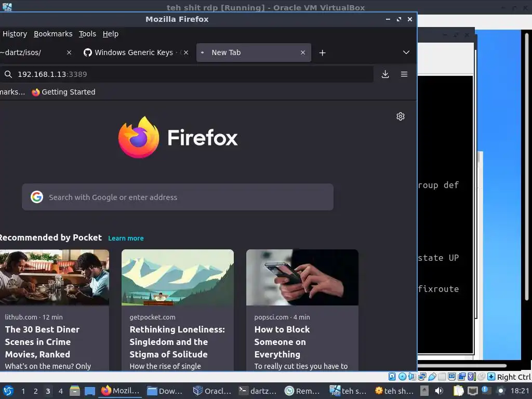
Task: Click VirtualBox display indicator icon
Action: pyautogui.click(x=451, y=377)
